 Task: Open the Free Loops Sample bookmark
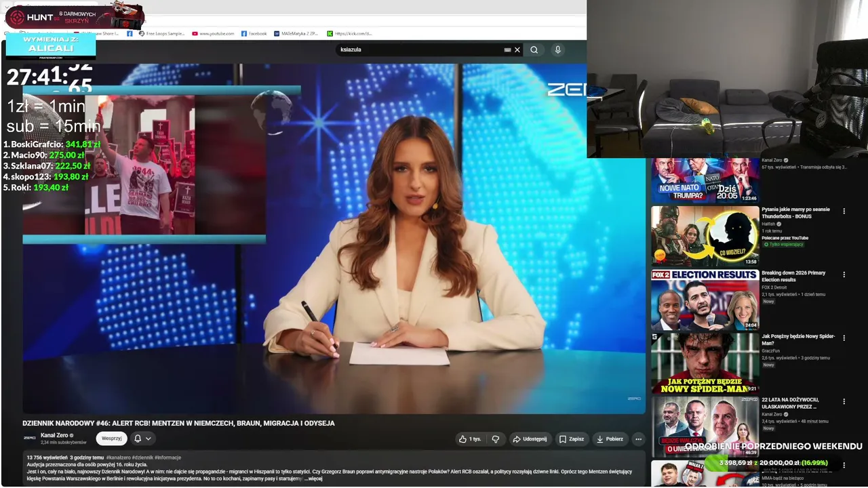tap(161, 33)
